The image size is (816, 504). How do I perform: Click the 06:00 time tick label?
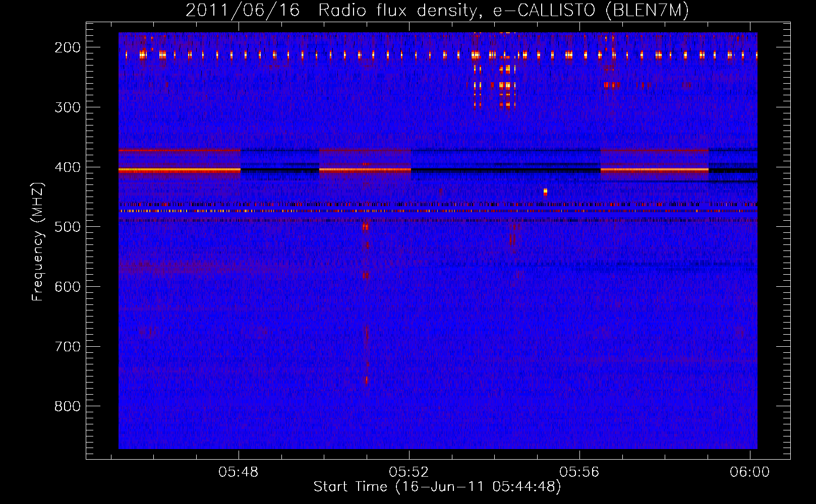[x=749, y=472]
